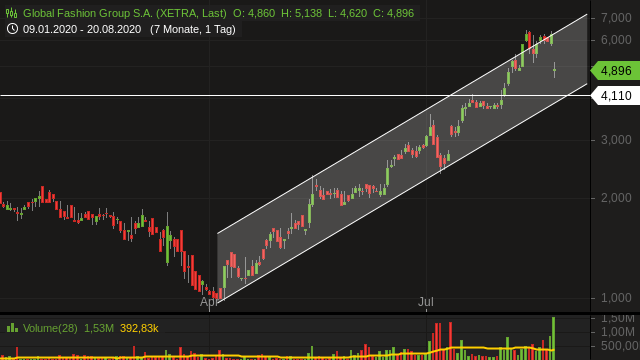Click the white 4,110 level label
Viewport: 640px width, 360px height.
tap(616, 96)
